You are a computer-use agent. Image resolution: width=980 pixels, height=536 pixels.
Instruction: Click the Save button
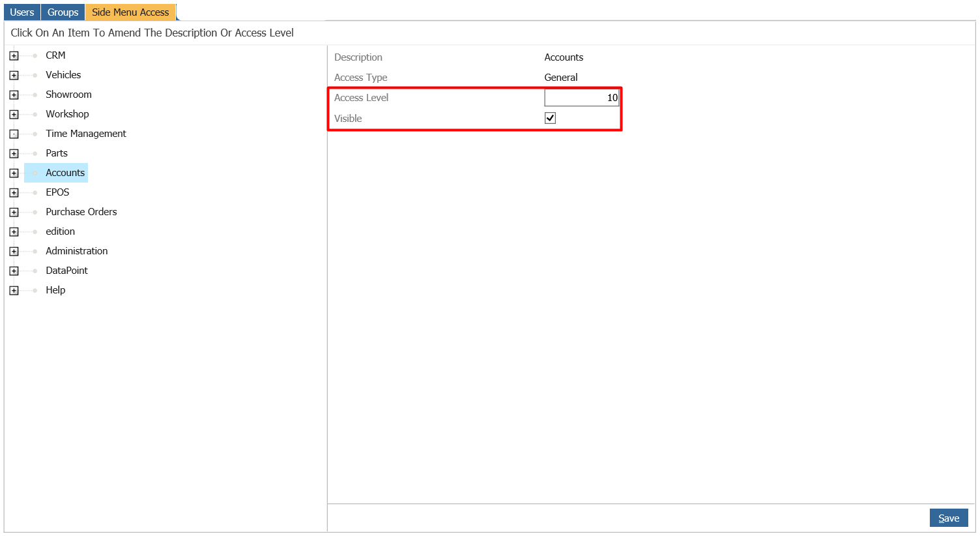[949, 517]
